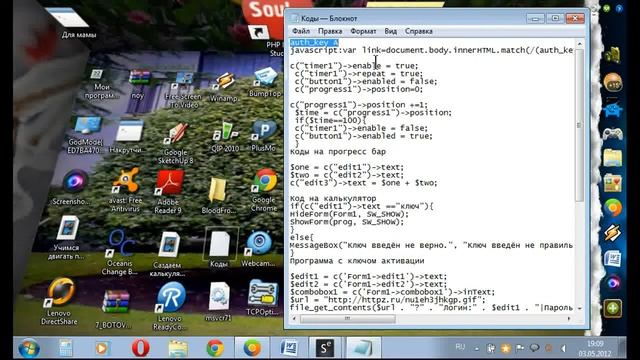This screenshot has height=360, width=640.
Task: Click the horizontal scrollbar thumb in Notepad
Action: (347, 318)
